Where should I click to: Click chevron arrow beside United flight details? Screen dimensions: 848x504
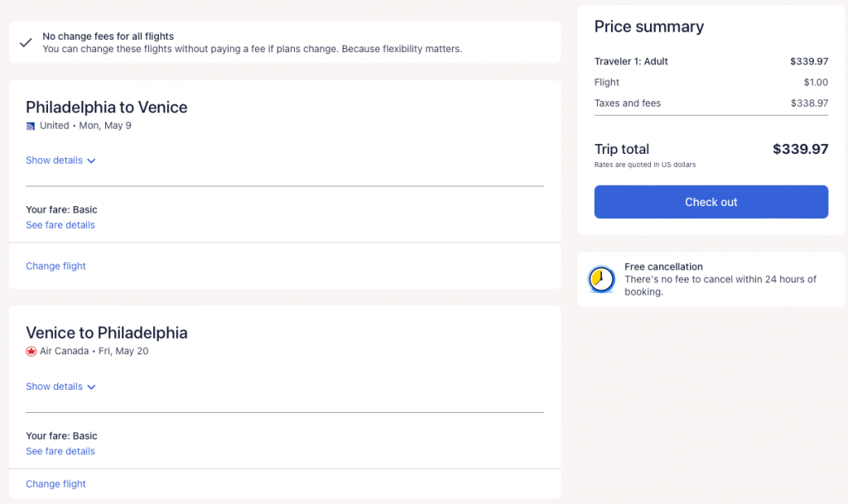pyautogui.click(x=91, y=161)
